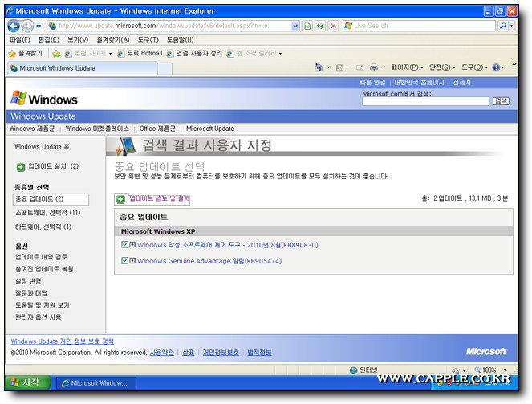The image size is (532, 404).
Task: Open the Windows Update 개인 정보 보호 정책 link
Action: coord(62,341)
